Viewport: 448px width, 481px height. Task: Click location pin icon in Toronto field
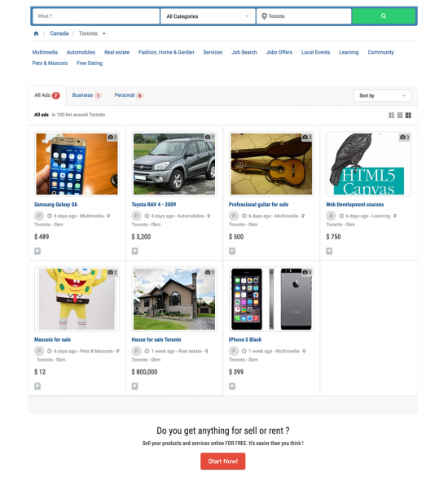coord(264,16)
